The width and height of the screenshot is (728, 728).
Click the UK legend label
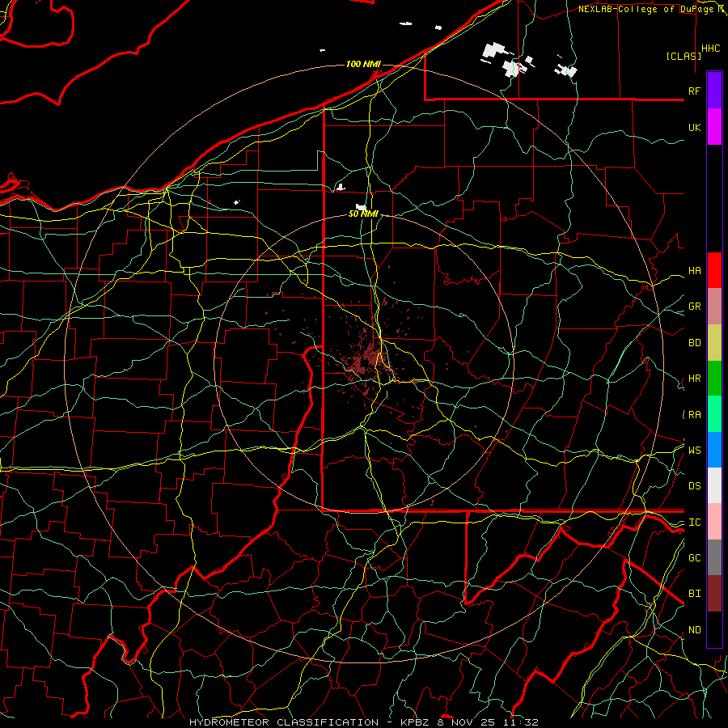click(x=695, y=127)
